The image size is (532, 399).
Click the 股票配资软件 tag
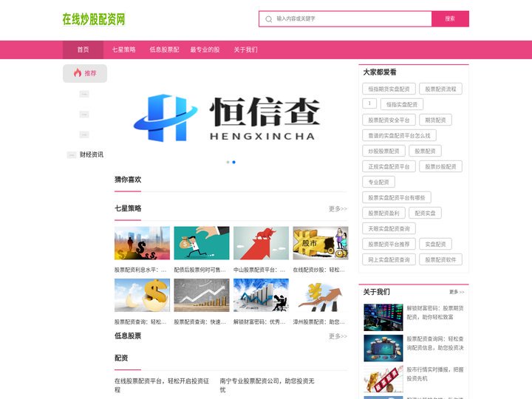point(440,259)
